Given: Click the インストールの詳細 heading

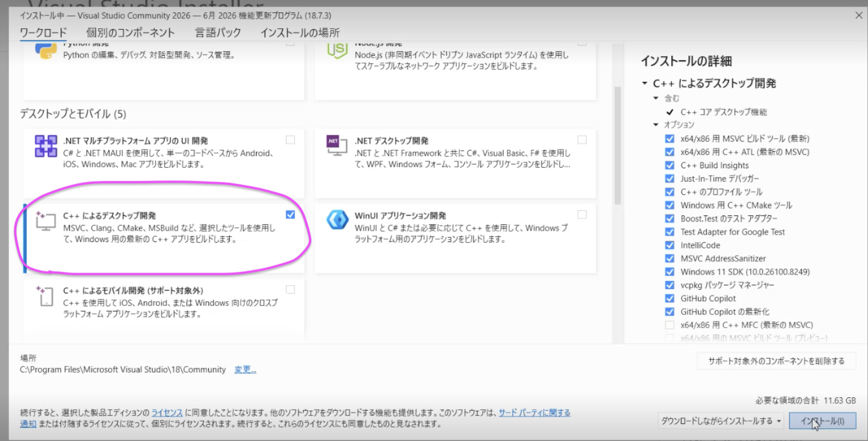Looking at the screenshot, I should (x=686, y=61).
